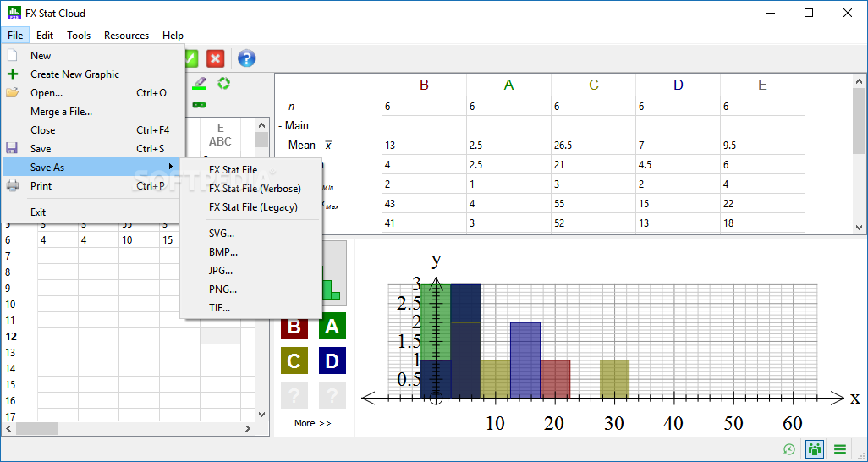
Task: Click data grid horizontal scroll right arrow
Action: [x=248, y=428]
